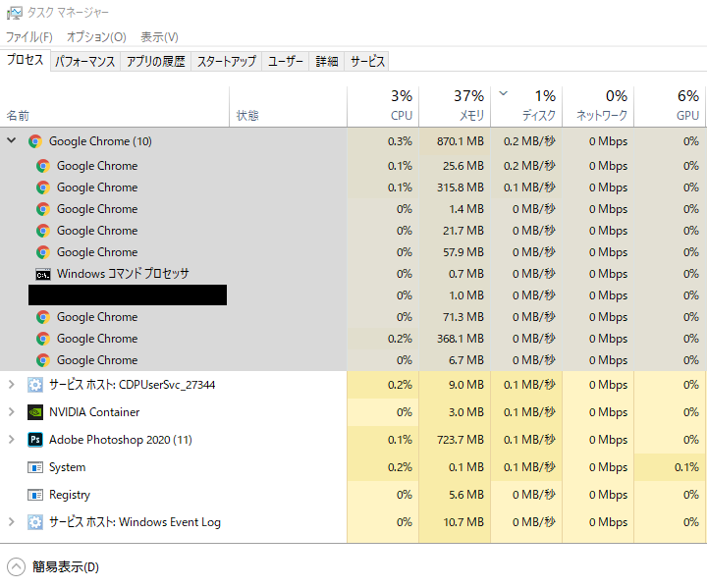The image size is (707, 588).
Task: Click Chrome icon in the 6.7 MB row
Action: 43,360
